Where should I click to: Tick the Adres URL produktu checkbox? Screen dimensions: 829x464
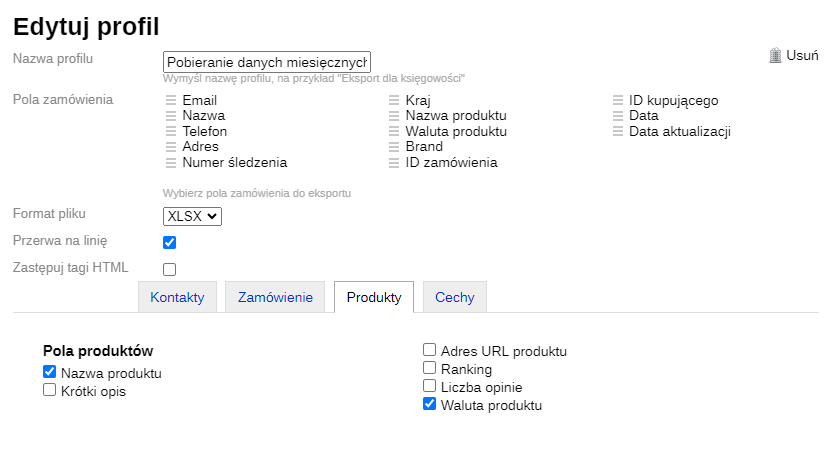click(430, 351)
